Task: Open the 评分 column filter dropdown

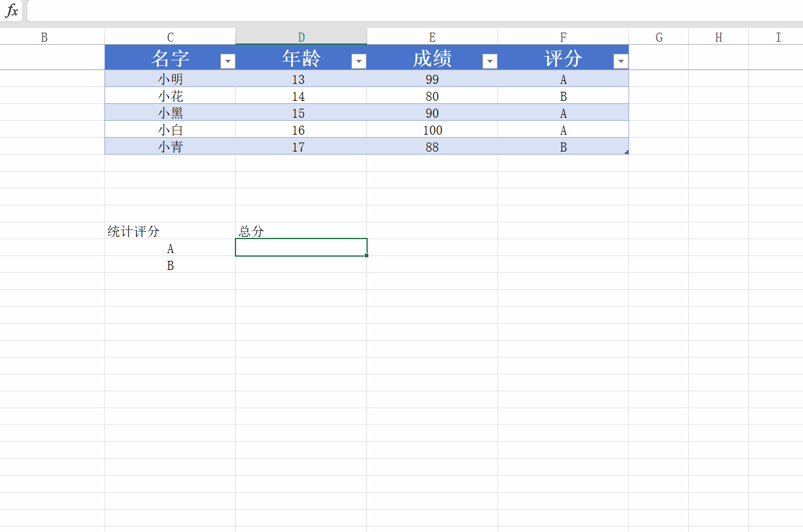Action: tap(620, 61)
